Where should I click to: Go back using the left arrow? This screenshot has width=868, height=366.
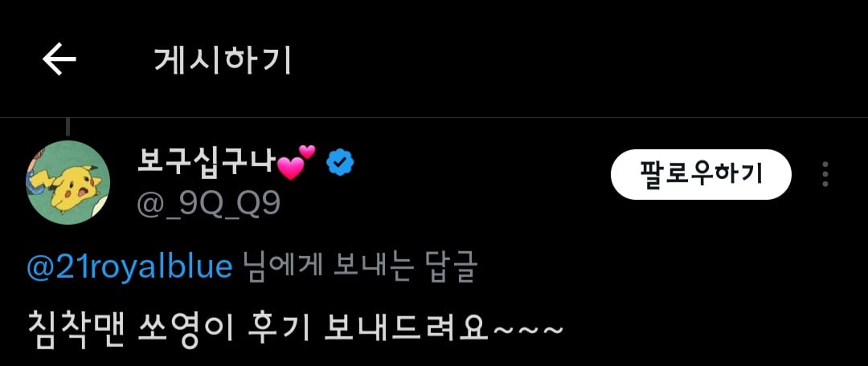click(x=59, y=59)
